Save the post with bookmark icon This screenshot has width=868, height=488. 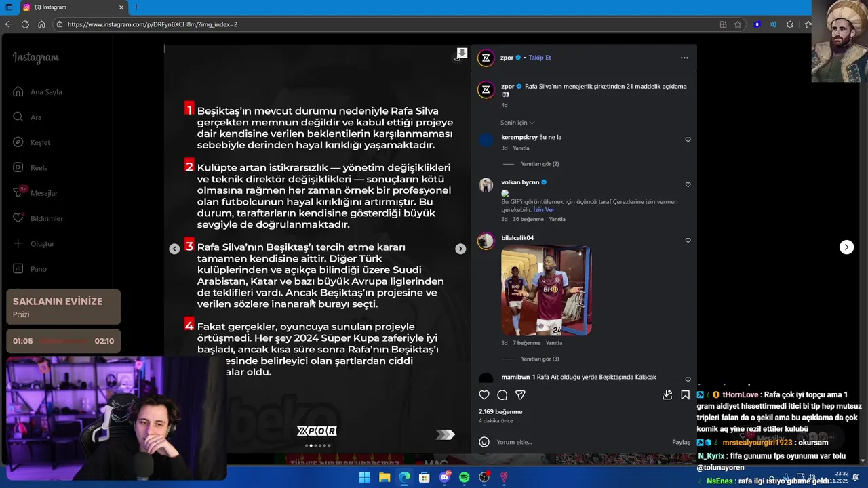685,395
